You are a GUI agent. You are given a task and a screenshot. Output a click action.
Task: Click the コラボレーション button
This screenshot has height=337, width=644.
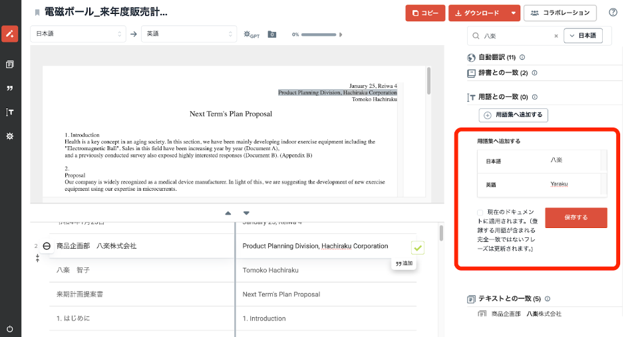pyautogui.click(x=560, y=13)
